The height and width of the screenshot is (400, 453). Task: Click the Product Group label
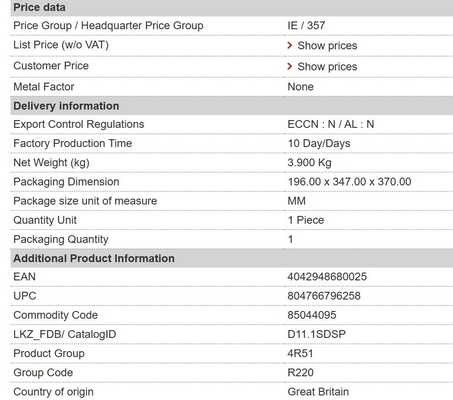pos(49,353)
